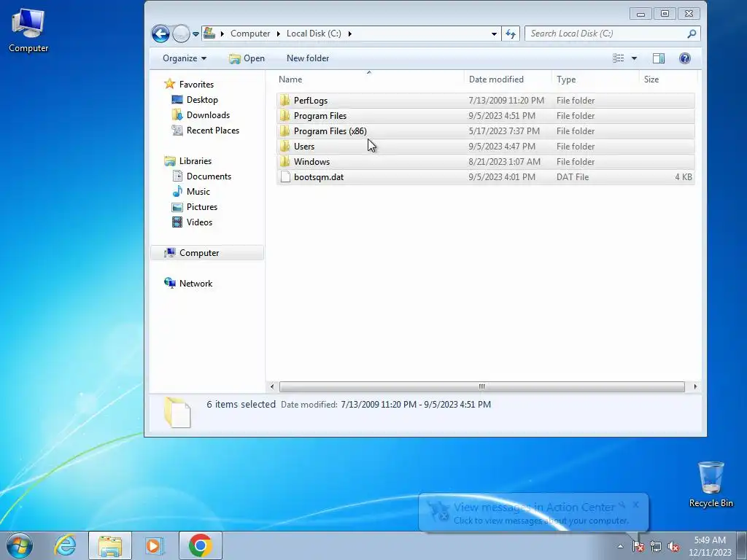Click the scrollbar left arrow
The height and width of the screenshot is (560, 747).
[272, 386]
